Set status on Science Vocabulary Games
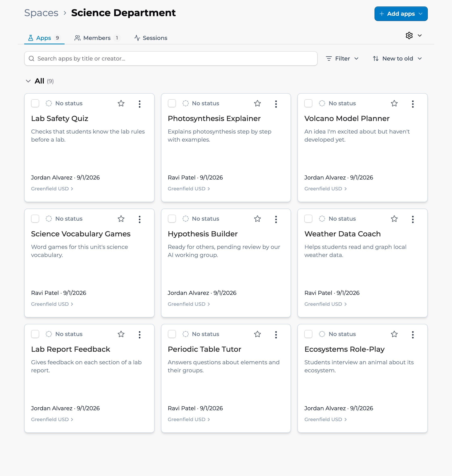 point(64,219)
